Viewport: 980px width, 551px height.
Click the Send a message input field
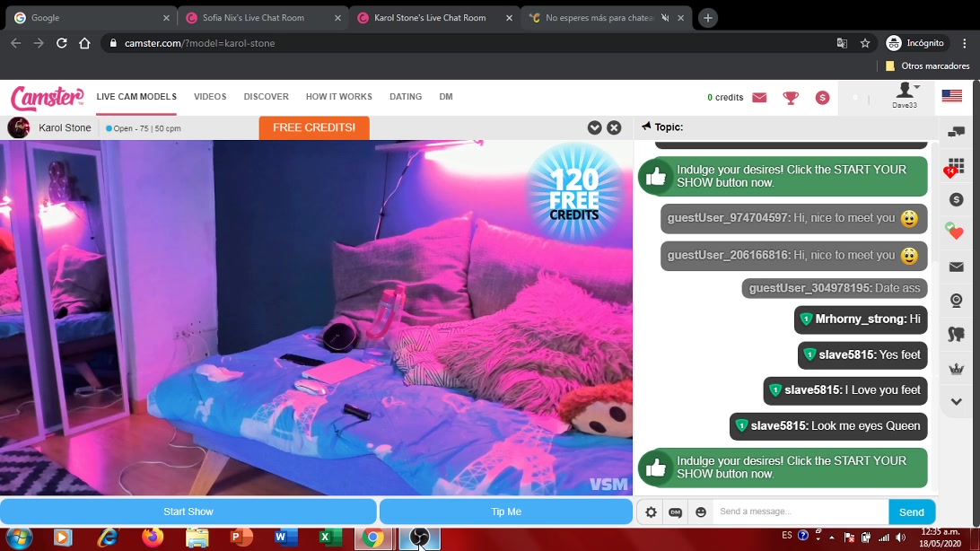pos(799,512)
